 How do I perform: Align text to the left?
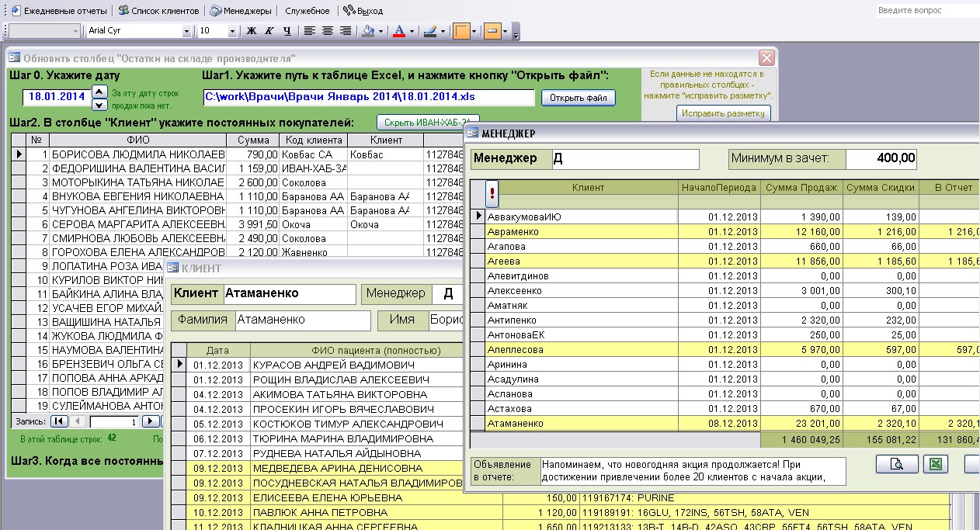coord(309,31)
